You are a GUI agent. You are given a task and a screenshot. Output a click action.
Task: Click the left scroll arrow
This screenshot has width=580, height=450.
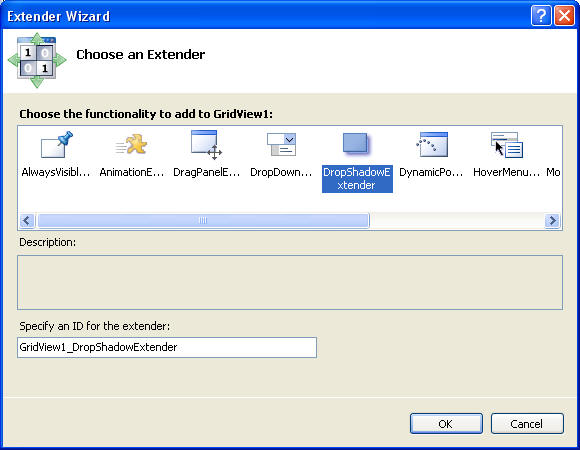(27, 221)
